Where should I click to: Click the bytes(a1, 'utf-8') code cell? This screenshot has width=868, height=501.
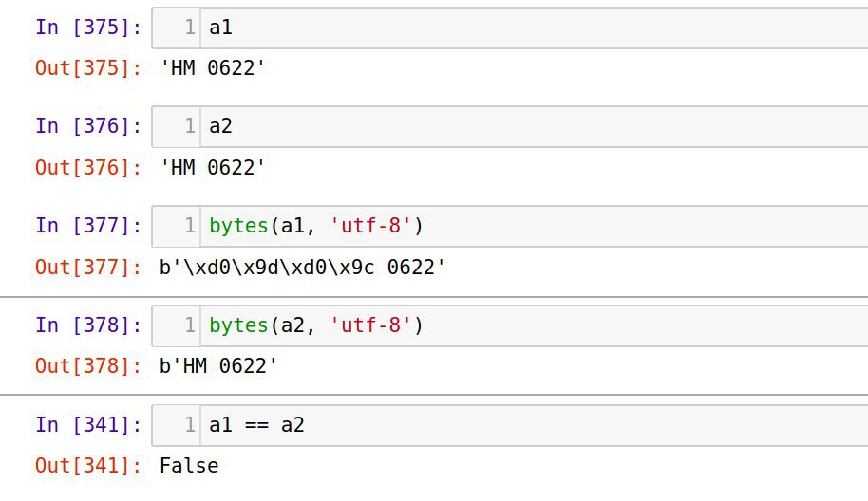509,226
